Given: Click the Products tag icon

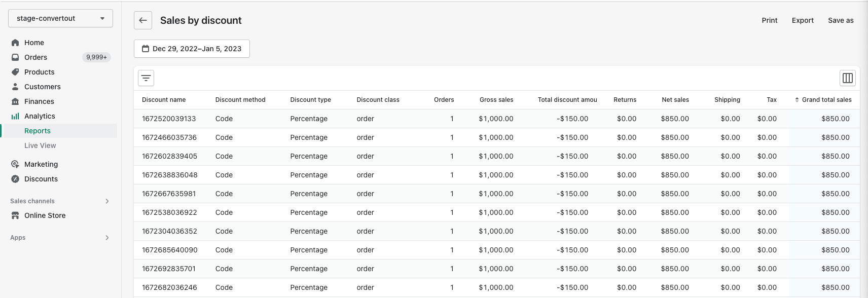Looking at the screenshot, I should [15, 72].
